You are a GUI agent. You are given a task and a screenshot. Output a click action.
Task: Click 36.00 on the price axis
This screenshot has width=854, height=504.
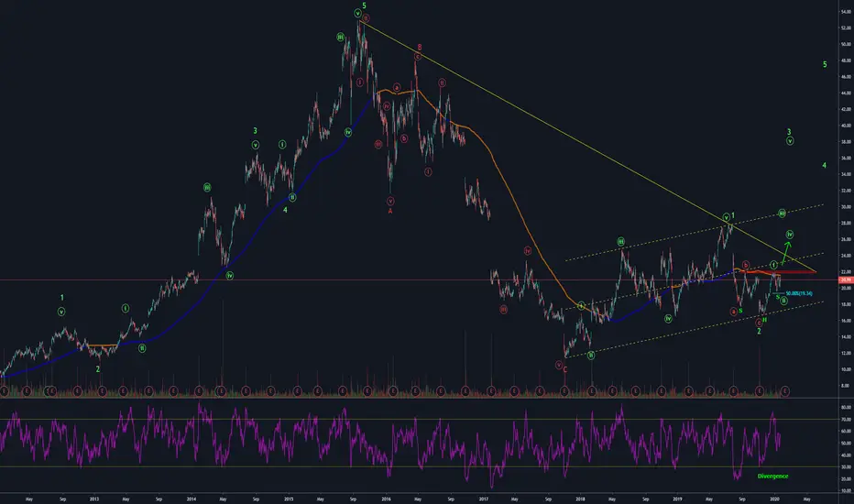[846, 158]
